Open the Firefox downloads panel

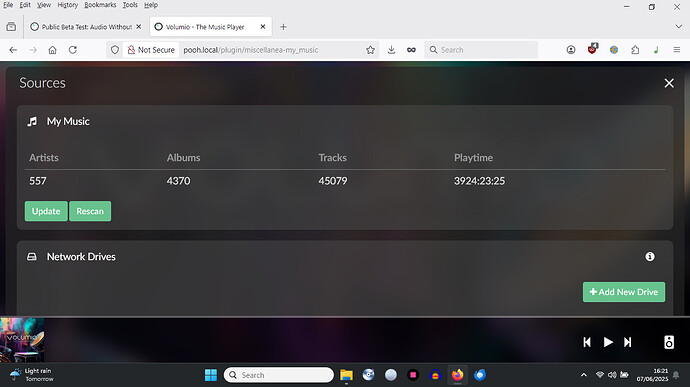coord(391,50)
